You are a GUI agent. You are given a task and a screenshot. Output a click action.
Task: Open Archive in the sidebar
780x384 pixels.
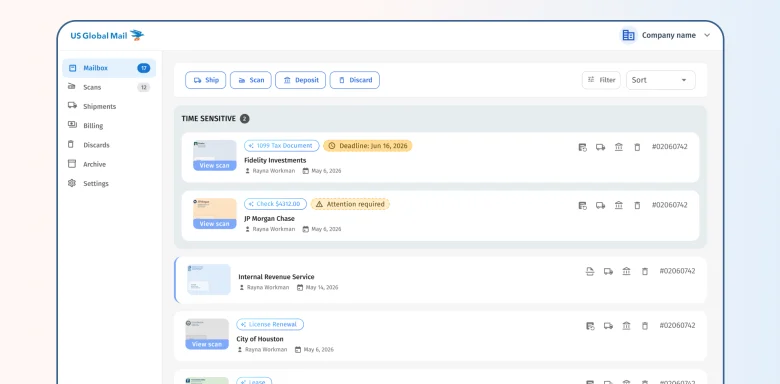pos(109,164)
